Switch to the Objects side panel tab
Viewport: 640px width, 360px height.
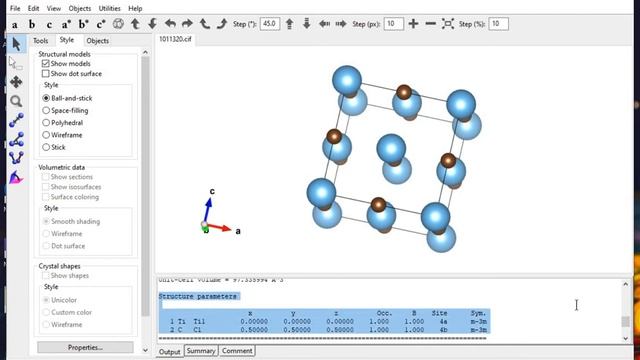point(98,40)
